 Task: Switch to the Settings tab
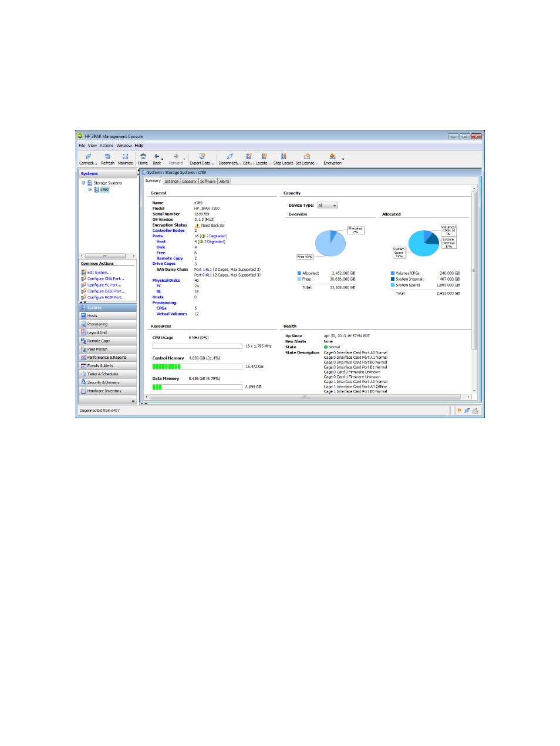pyautogui.click(x=171, y=182)
